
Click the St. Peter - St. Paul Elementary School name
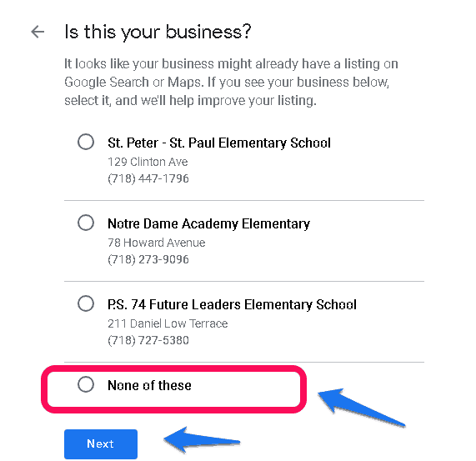pyautogui.click(x=219, y=143)
